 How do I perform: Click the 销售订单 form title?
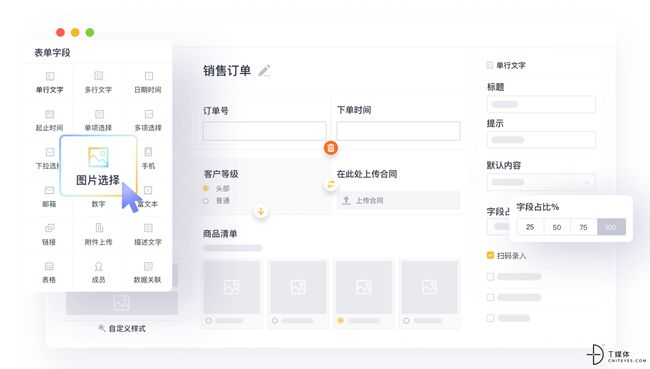click(x=227, y=71)
